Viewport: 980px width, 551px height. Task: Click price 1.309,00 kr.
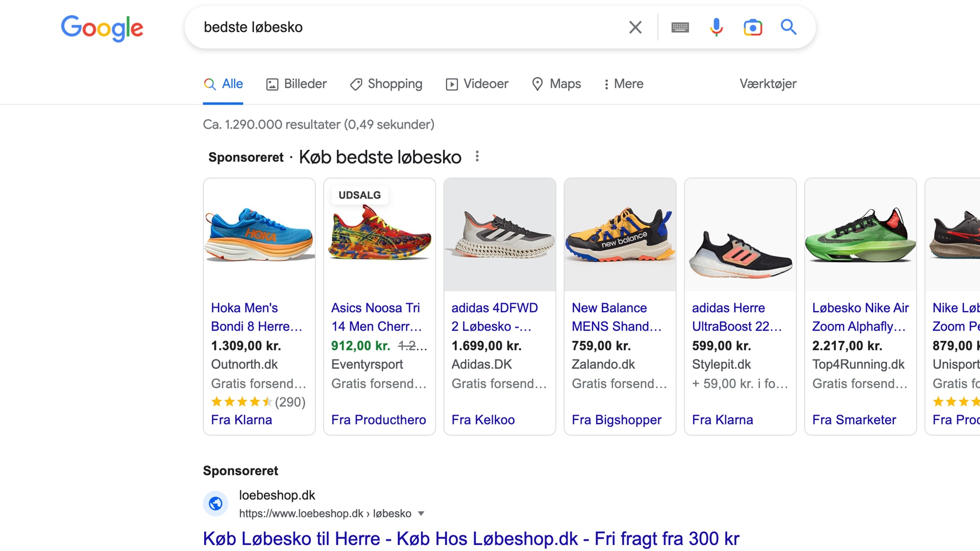246,346
